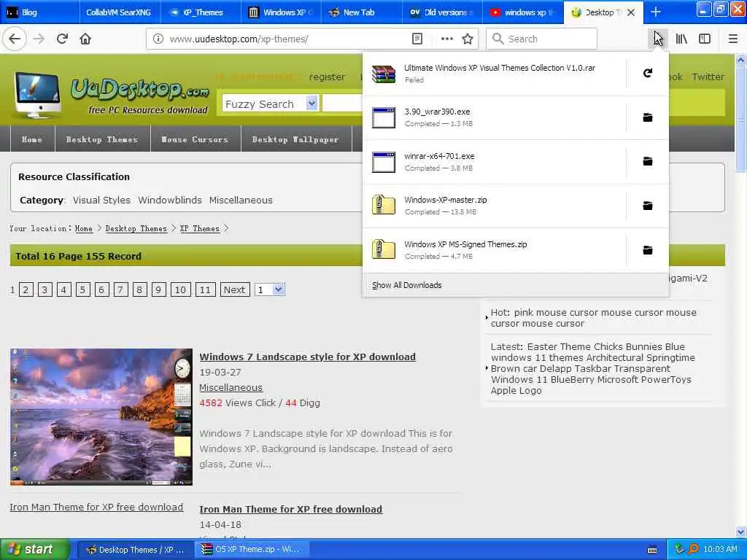Viewport: 747px width, 560px height.
Task: Switch to Desktop Themes Firefox taskbar item
Action: (x=135, y=550)
